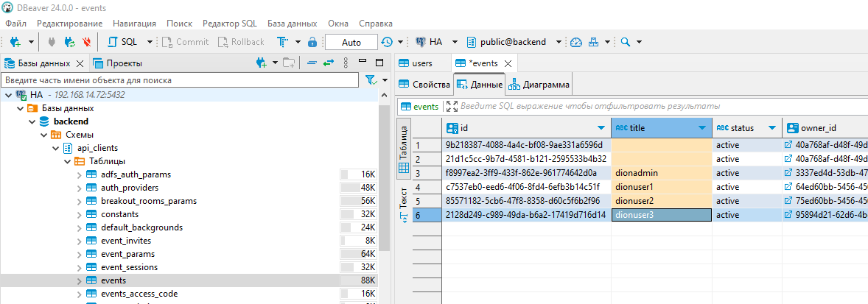
Task: Switch to Текст vertical view tab
Action: [x=404, y=205]
